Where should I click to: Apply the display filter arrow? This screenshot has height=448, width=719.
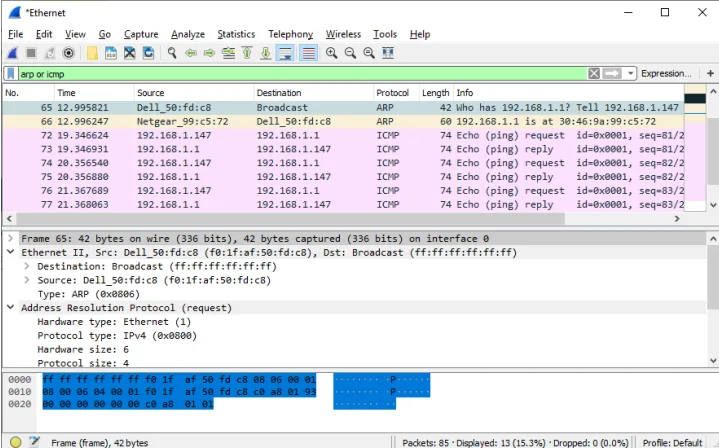[612, 73]
